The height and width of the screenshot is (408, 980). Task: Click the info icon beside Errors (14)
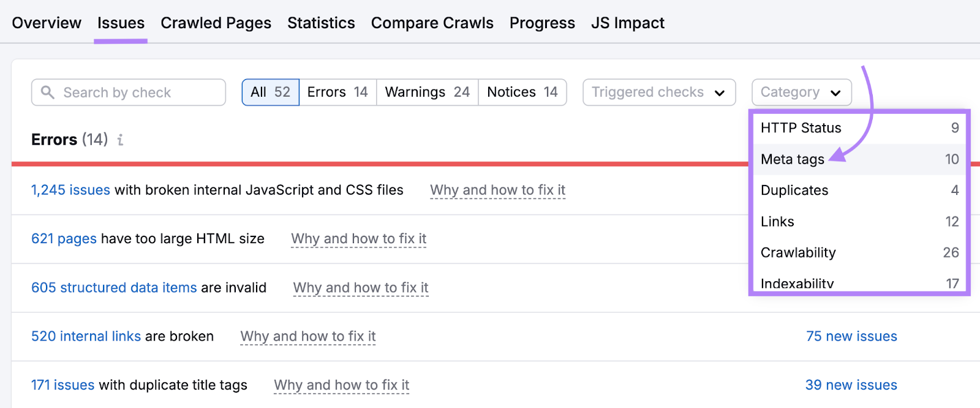[120, 140]
